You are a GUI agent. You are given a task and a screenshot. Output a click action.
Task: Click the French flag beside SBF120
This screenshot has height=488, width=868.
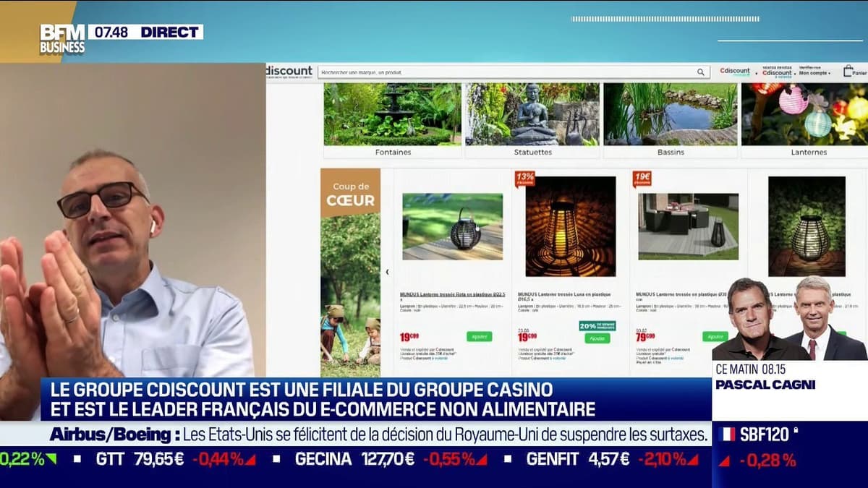tap(728, 435)
